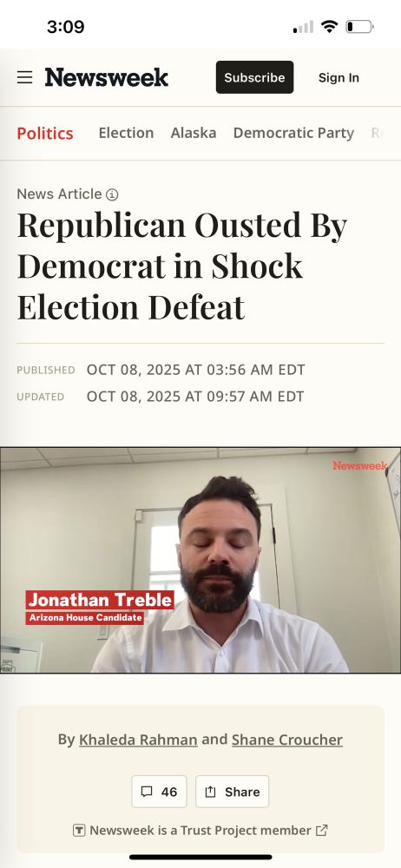Open author Shane Croucher's profile
Image resolution: width=401 pixels, height=868 pixels.
point(287,740)
